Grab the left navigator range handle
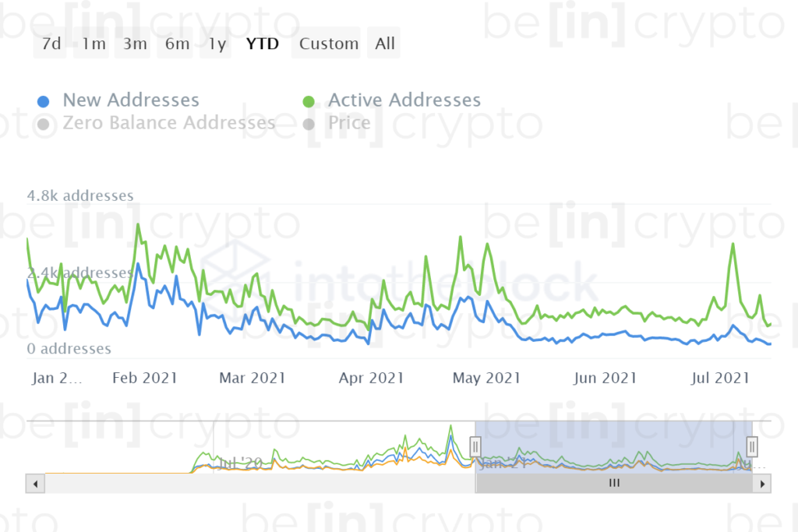This screenshot has width=798, height=532. (x=475, y=447)
